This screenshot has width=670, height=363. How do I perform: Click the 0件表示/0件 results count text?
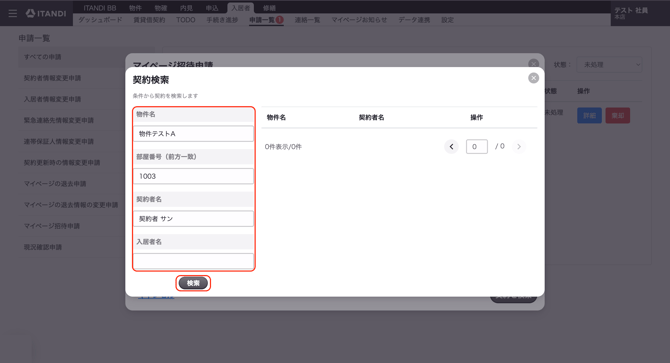tap(283, 146)
